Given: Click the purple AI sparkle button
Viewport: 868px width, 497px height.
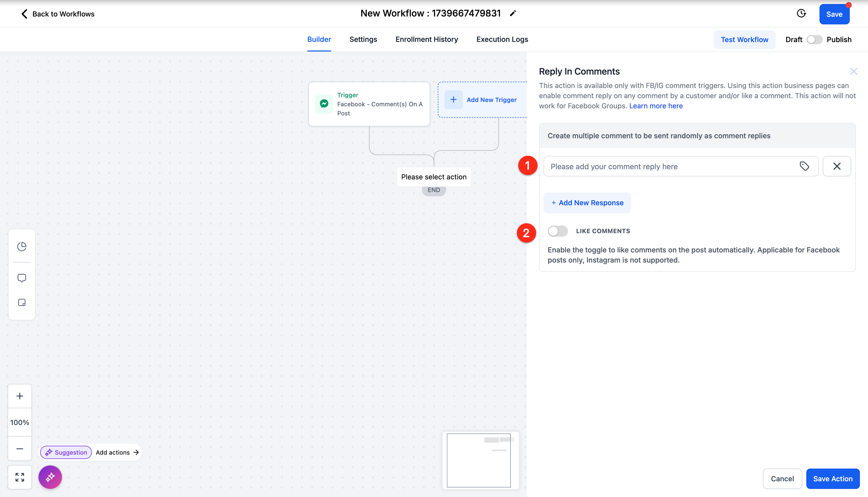Looking at the screenshot, I should pyautogui.click(x=50, y=477).
